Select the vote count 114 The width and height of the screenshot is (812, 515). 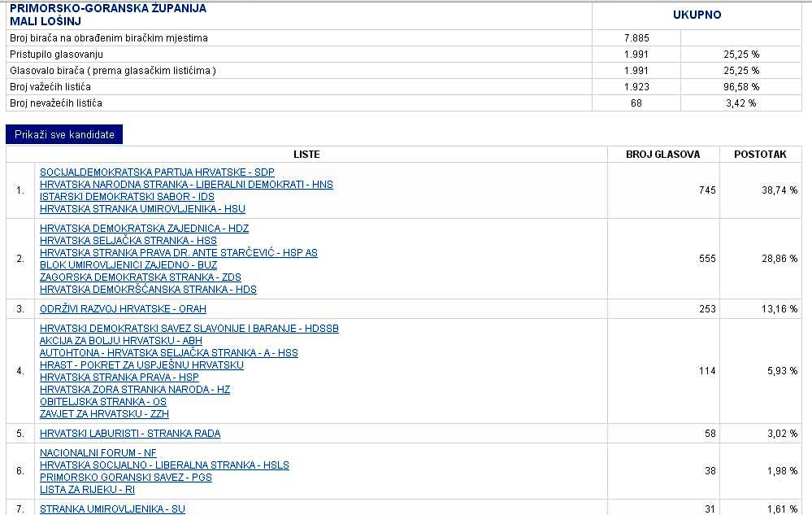pos(707,371)
